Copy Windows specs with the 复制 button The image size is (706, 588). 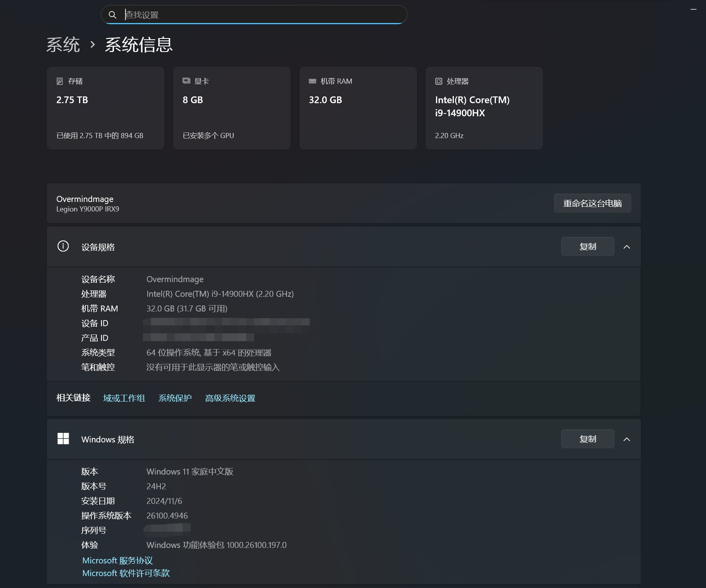coord(587,439)
